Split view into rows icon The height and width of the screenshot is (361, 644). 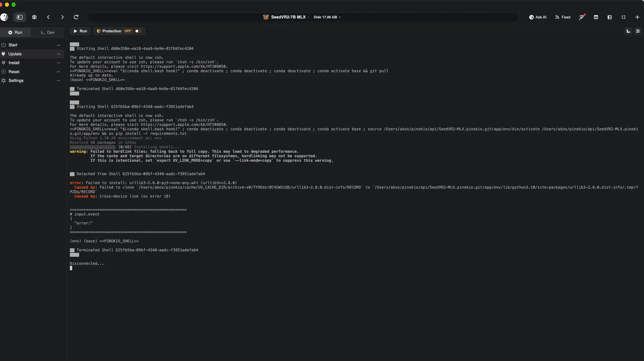(x=610, y=17)
